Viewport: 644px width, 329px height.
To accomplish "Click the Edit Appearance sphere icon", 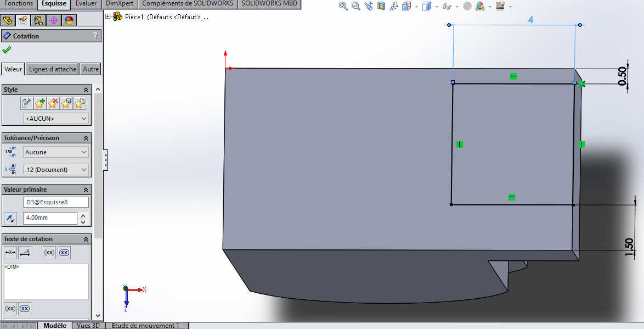I will pos(467,6).
